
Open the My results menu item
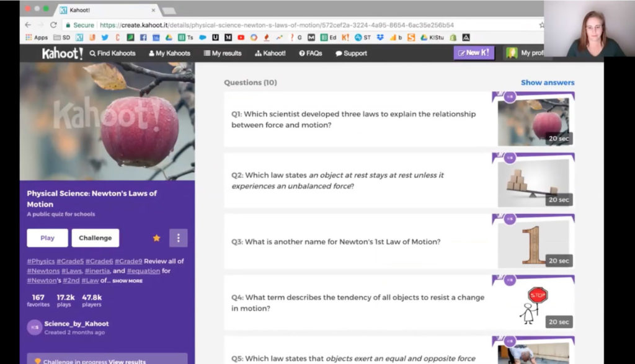coord(223,53)
